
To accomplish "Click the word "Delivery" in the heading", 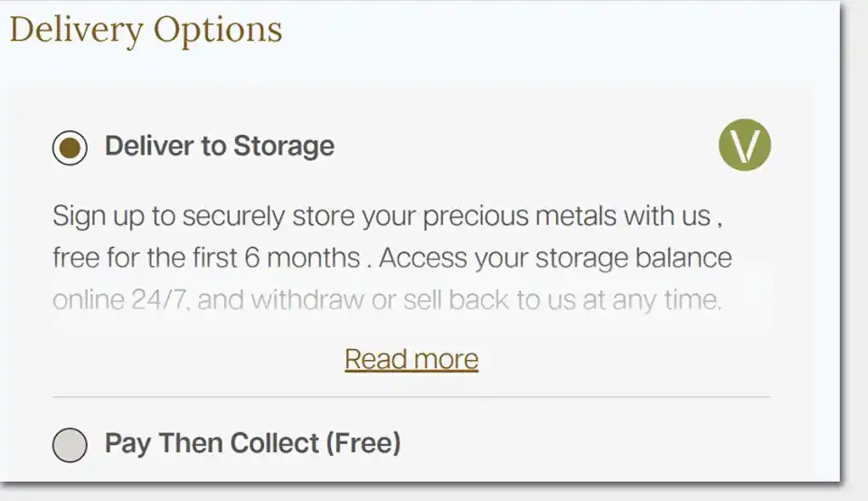I will pos(76,30).
